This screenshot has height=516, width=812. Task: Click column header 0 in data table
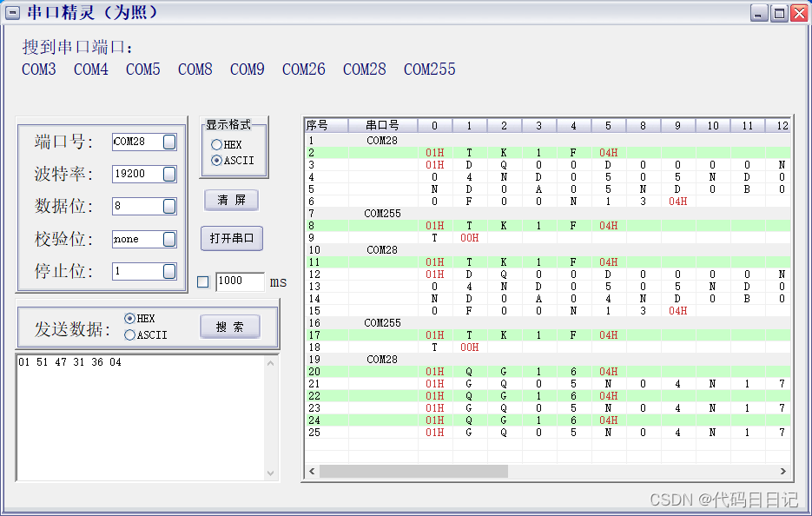pyautogui.click(x=435, y=125)
